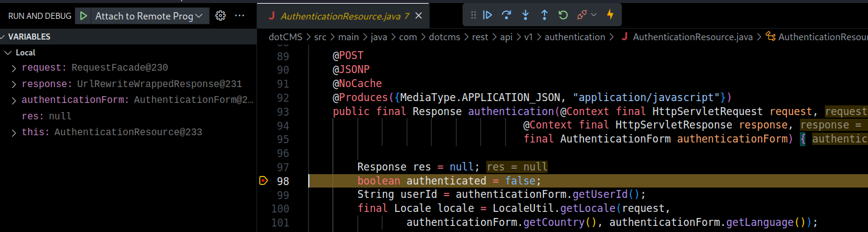
Task: Open launch.json via the gear icon
Action: [221, 16]
